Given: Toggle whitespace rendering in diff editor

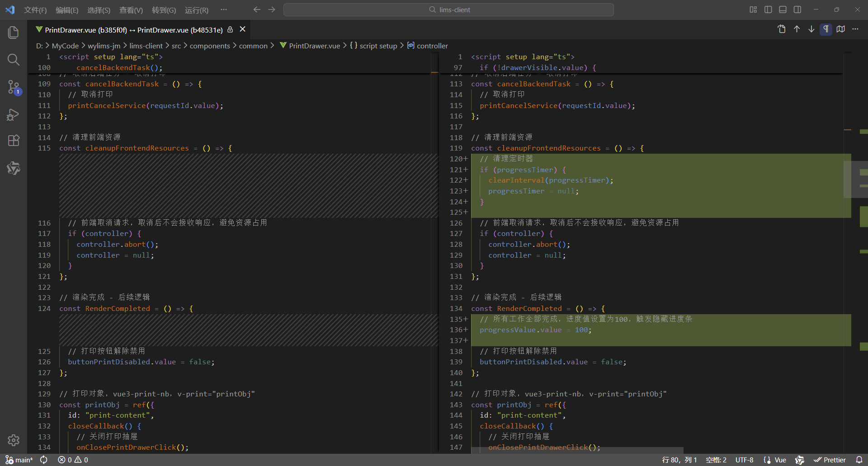Looking at the screenshot, I should tap(826, 29).
